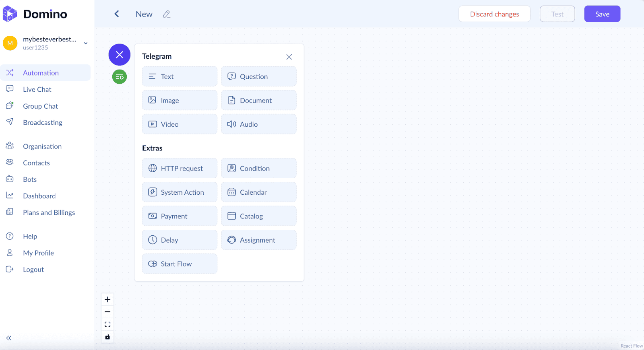
Task: Edit flow name with pencil icon
Action: 167,14
